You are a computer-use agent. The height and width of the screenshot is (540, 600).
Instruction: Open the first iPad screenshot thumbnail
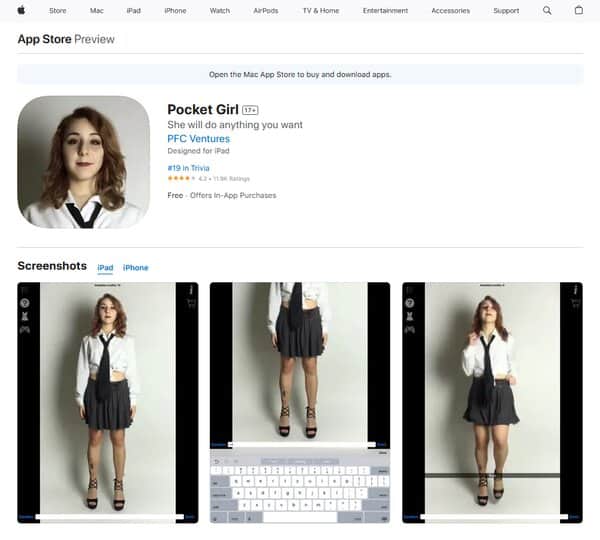tap(108, 403)
